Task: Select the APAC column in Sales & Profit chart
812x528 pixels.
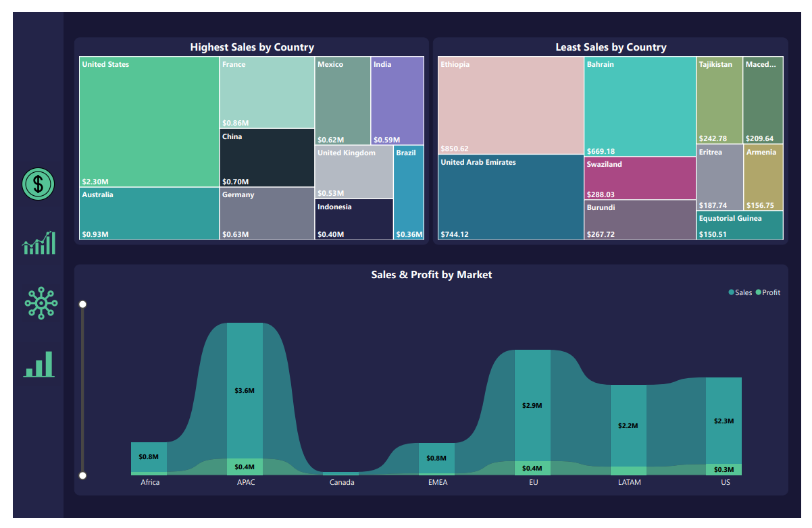Action: (246, 398)
